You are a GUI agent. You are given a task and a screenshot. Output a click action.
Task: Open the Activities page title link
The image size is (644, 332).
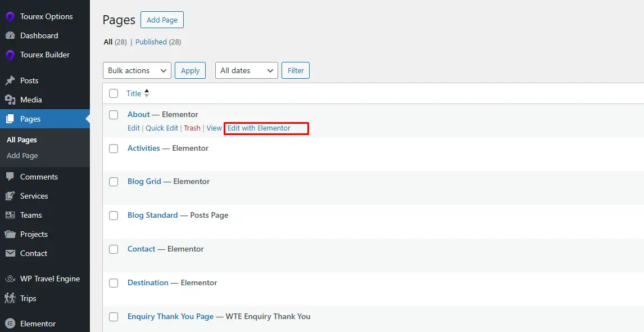144,148
